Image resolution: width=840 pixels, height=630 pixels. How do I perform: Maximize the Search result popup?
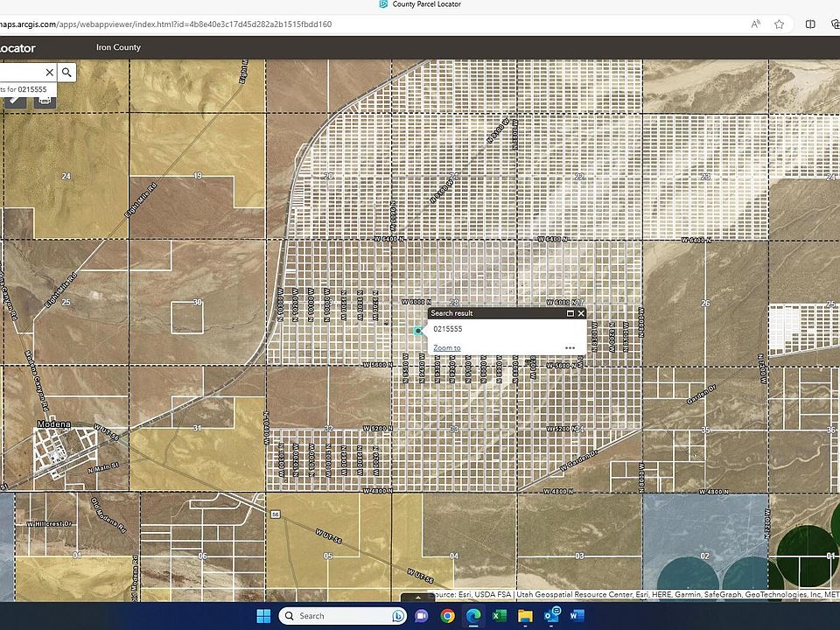570,313
